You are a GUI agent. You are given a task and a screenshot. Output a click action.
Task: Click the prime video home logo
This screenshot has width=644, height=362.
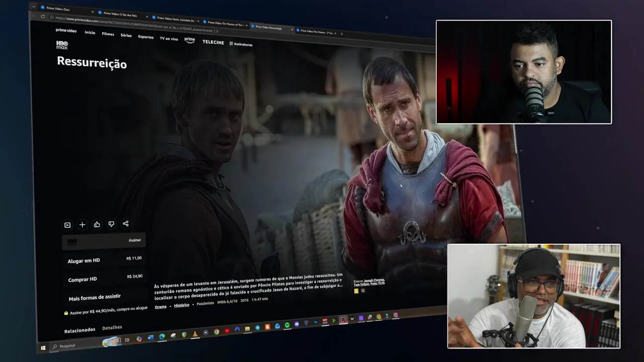[66, 31]
